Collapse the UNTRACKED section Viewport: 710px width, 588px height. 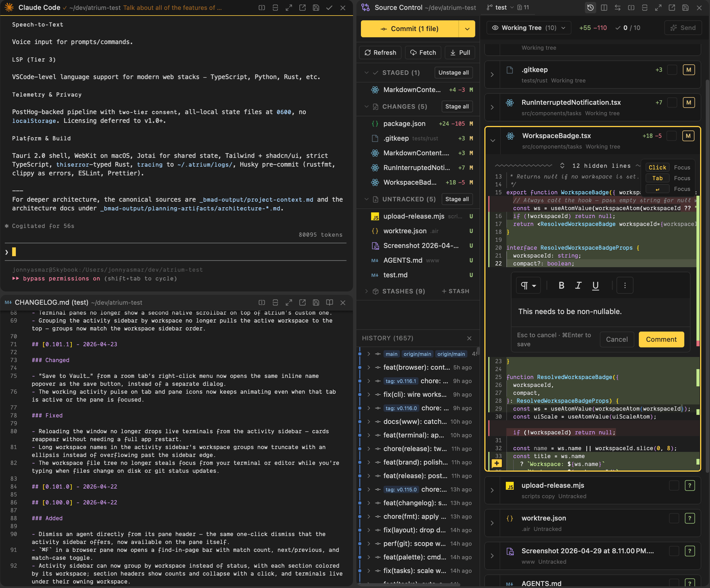click(367, 199)
